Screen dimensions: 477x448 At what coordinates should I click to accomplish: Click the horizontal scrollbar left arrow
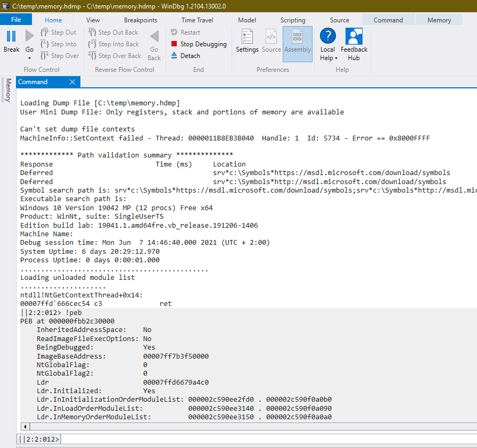tap(25, 426)
